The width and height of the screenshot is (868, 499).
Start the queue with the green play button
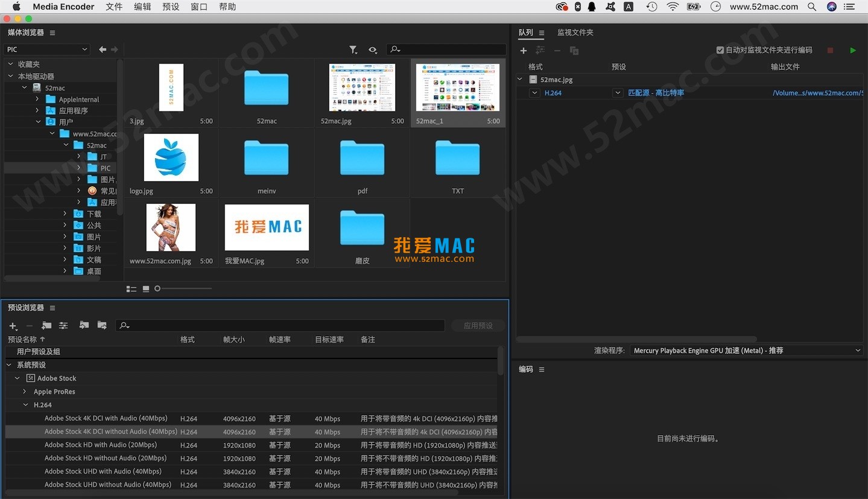(x=853, y=51)
